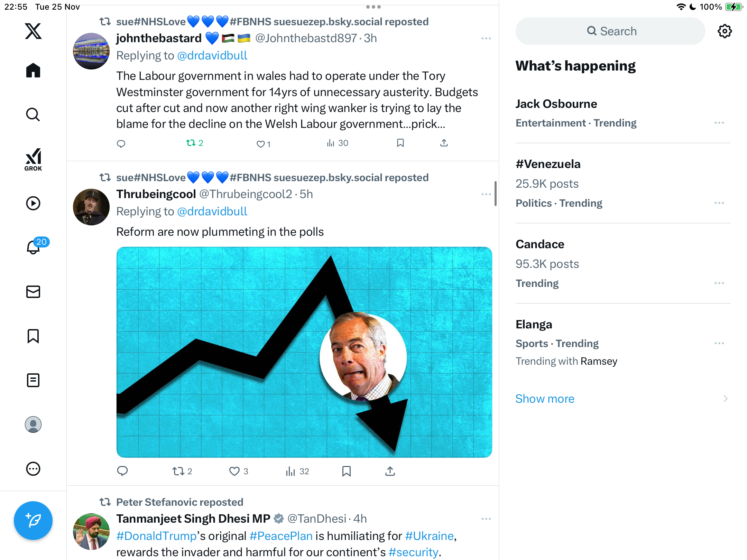Bookmark the Reform polls post
The width and height of the screenshot is (747, 560).
pos(347,471)
